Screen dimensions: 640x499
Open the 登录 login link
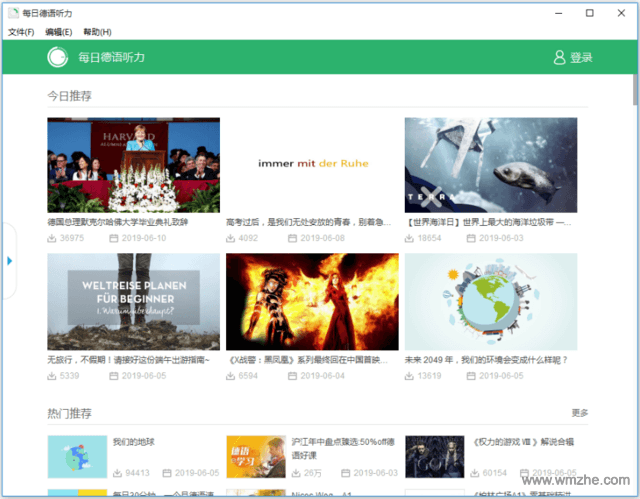coord(581,58)
